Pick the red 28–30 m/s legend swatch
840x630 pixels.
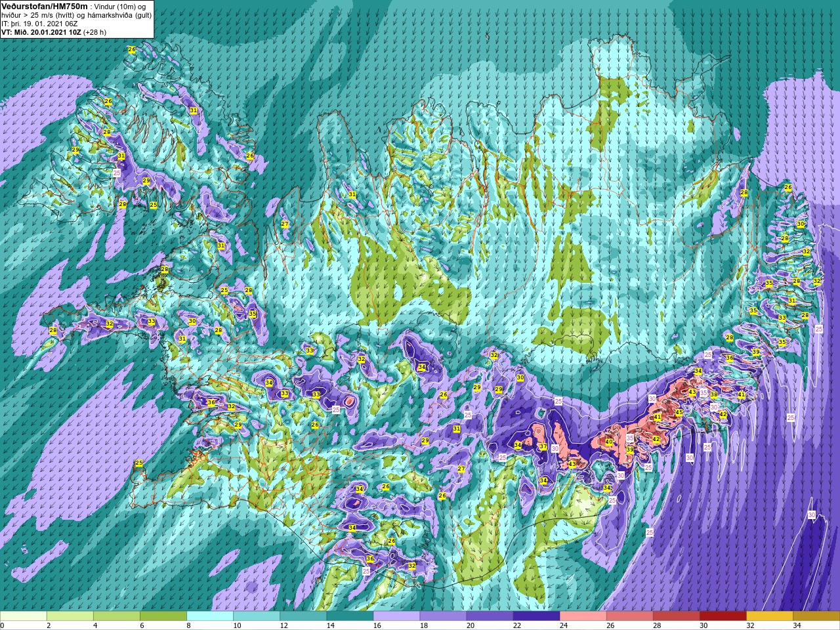[676, 616]
